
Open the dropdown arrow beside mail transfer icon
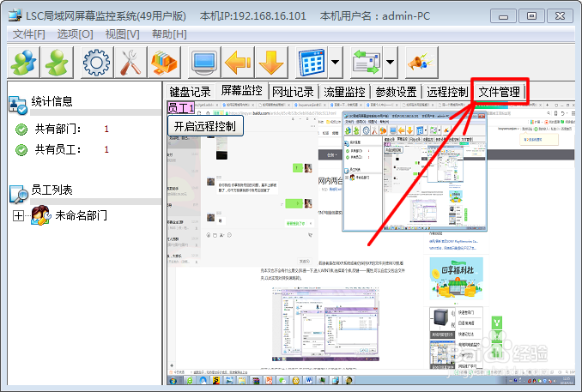pos(391,62)
